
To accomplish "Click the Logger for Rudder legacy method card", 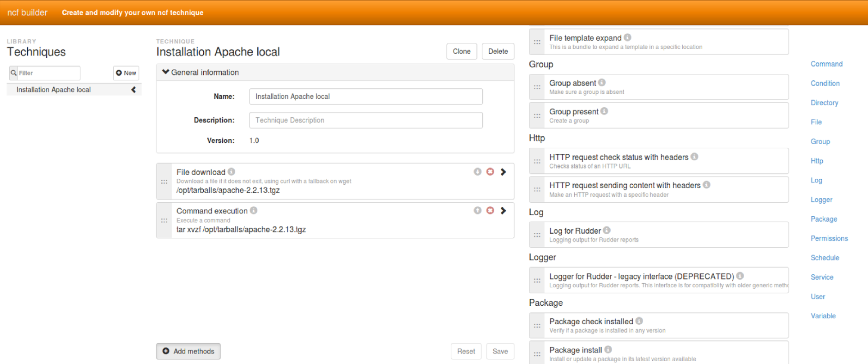I will (659, 280).
